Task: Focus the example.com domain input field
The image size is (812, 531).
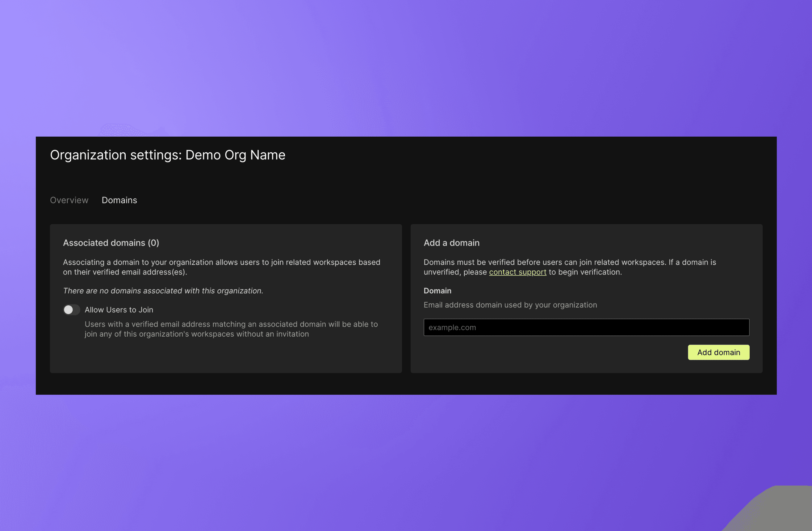Action: click(x=586, y=328)
